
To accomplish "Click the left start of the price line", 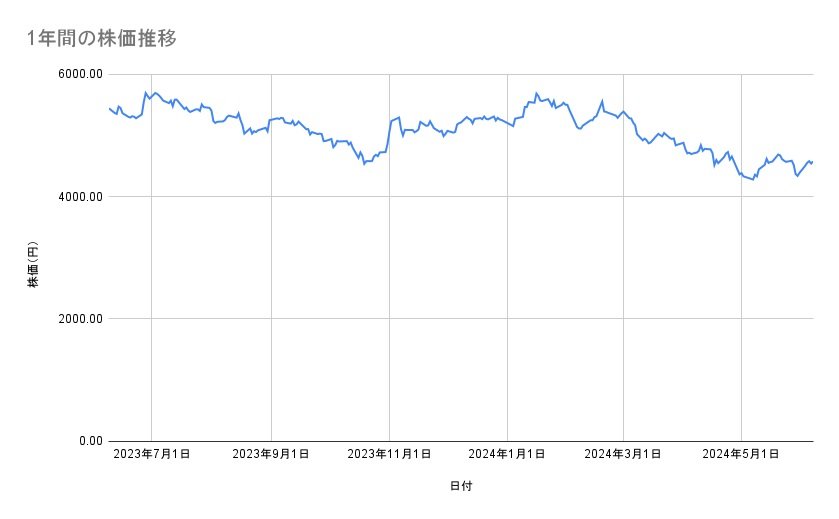I will click(108, 108).
